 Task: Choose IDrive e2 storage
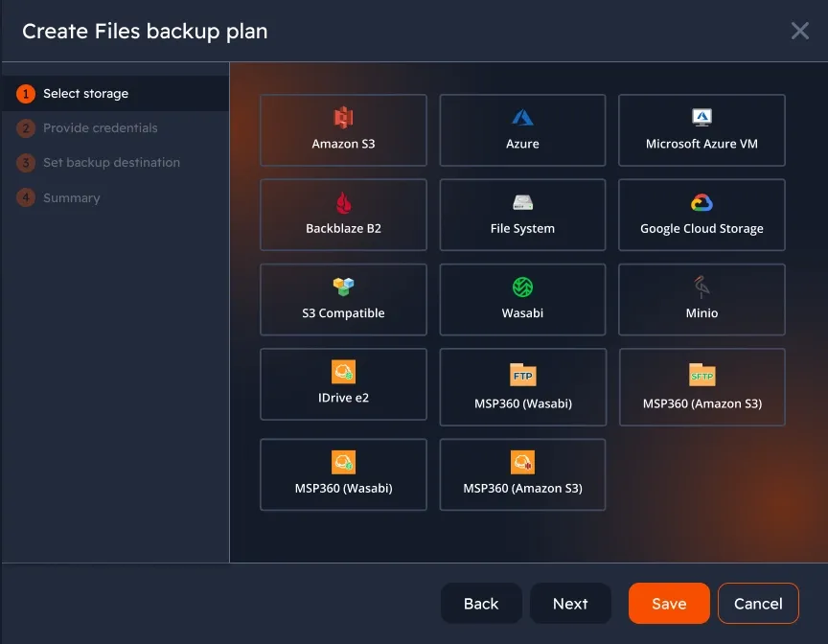coord(342,384)
